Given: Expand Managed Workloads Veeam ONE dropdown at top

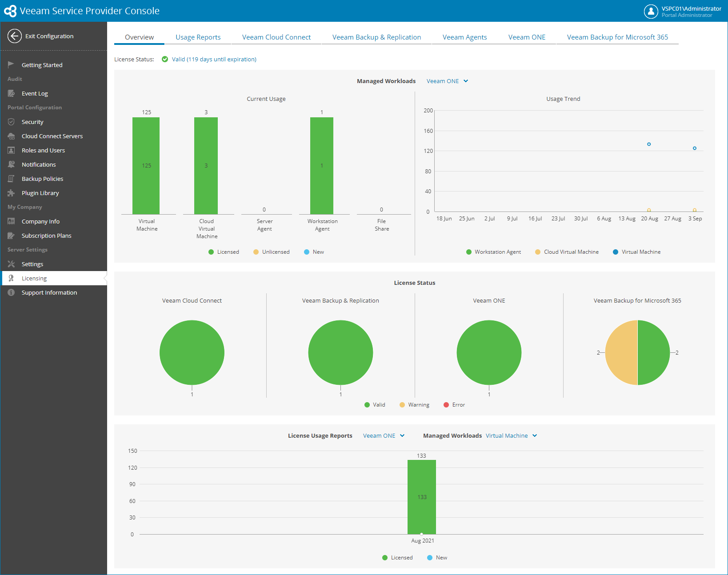Looking at the screenshot, I should 447,81.
